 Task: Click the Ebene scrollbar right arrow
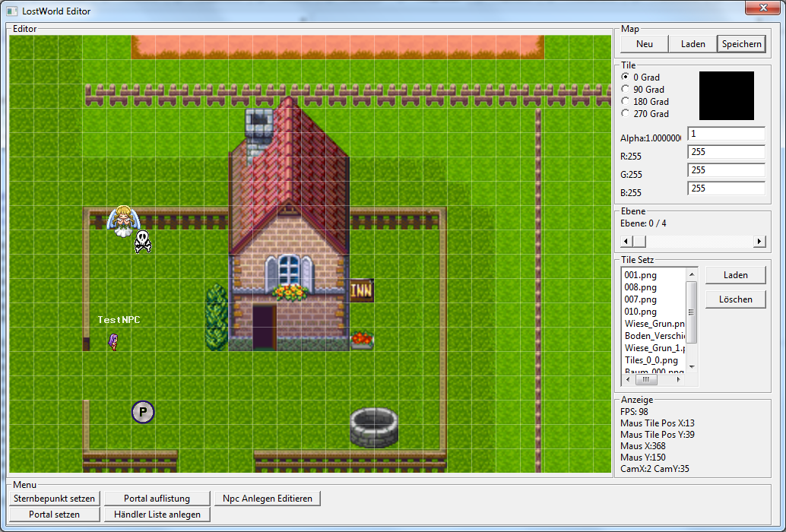(x=760, y=242)
